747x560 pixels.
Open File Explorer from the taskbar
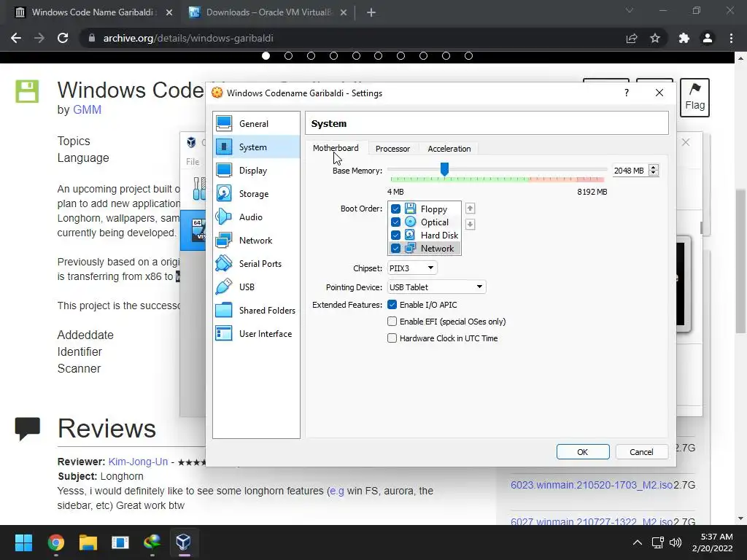click(x=88, y=542)
